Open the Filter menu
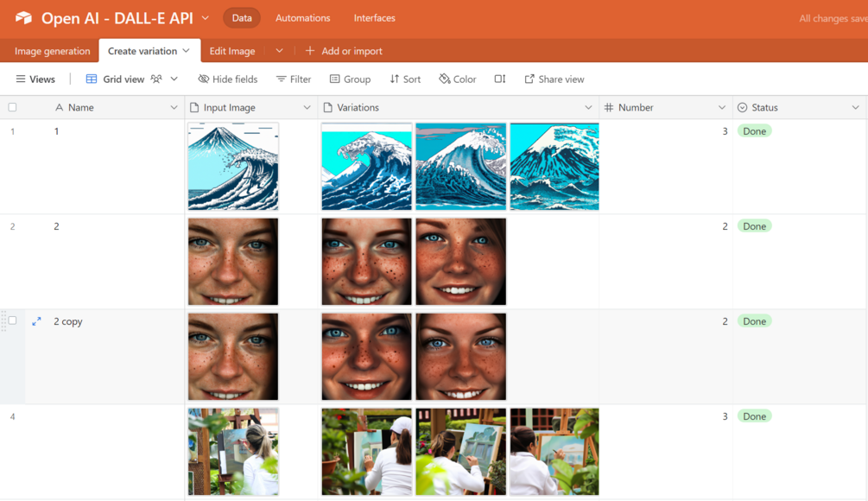 (294, 79)
